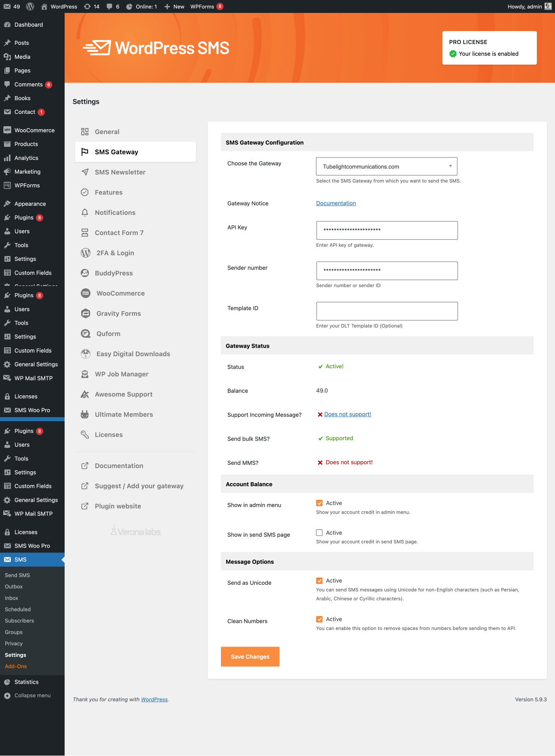Open the Gateway Notice Documentation link
The height and width of the screenshot is (756, 555).
[x=336, y=203]
